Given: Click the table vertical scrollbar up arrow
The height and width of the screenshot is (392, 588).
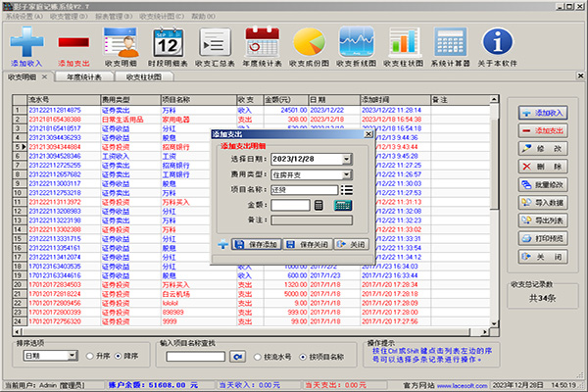Looking at the screenshot, I should point(494,99).
